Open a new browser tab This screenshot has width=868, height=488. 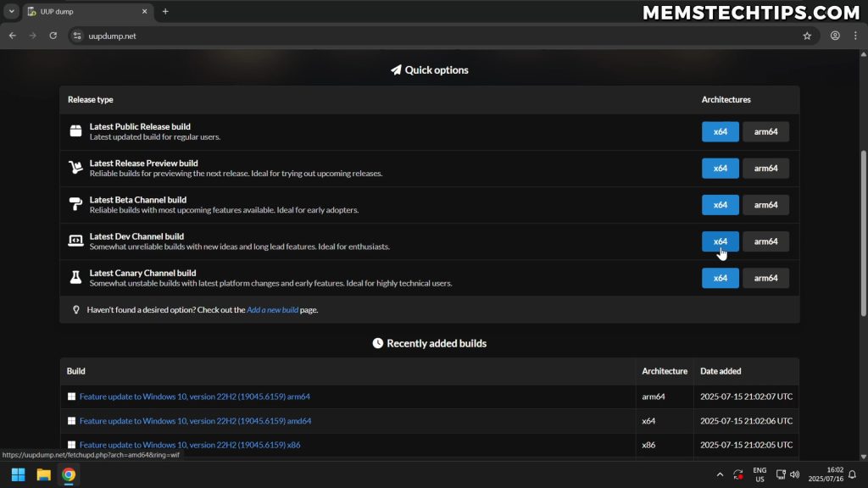pos(165,12)
